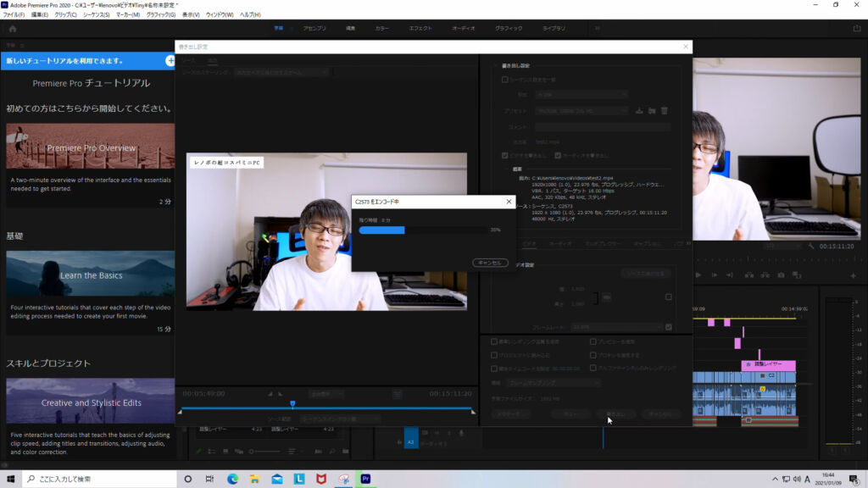Open the quick export share icon
The height and width of the screenshot is (488, 868).
point(856,28)
